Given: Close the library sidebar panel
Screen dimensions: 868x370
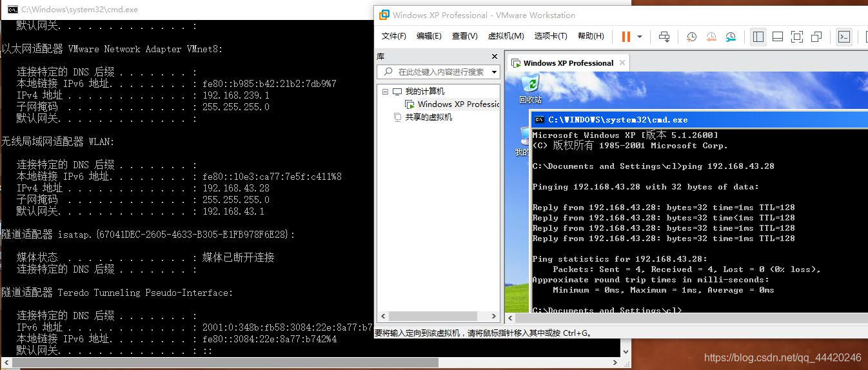Looking at the screenshot, I should click(x=495, y=57).
